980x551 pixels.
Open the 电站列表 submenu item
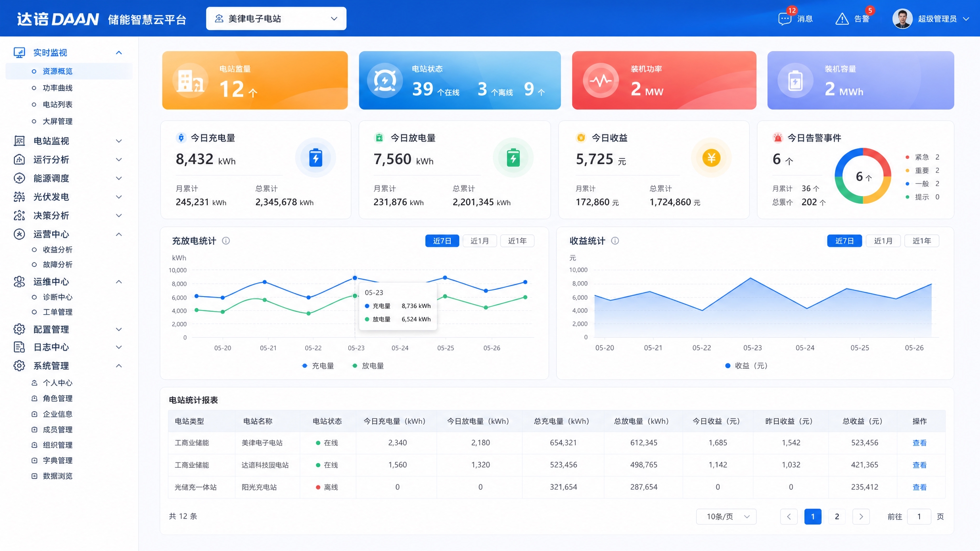point(57,104)
